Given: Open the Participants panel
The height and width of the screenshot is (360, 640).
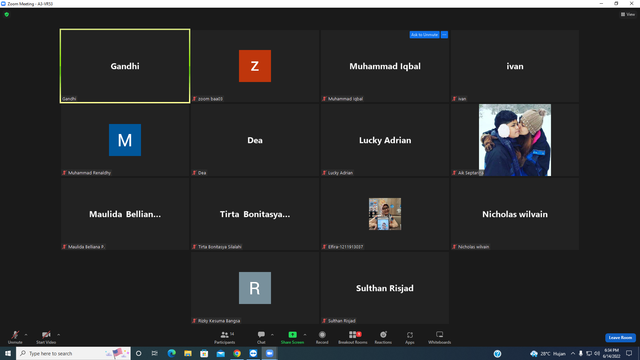Looking at the screenshot, I should pyautogui.click(x=224, y=337).
